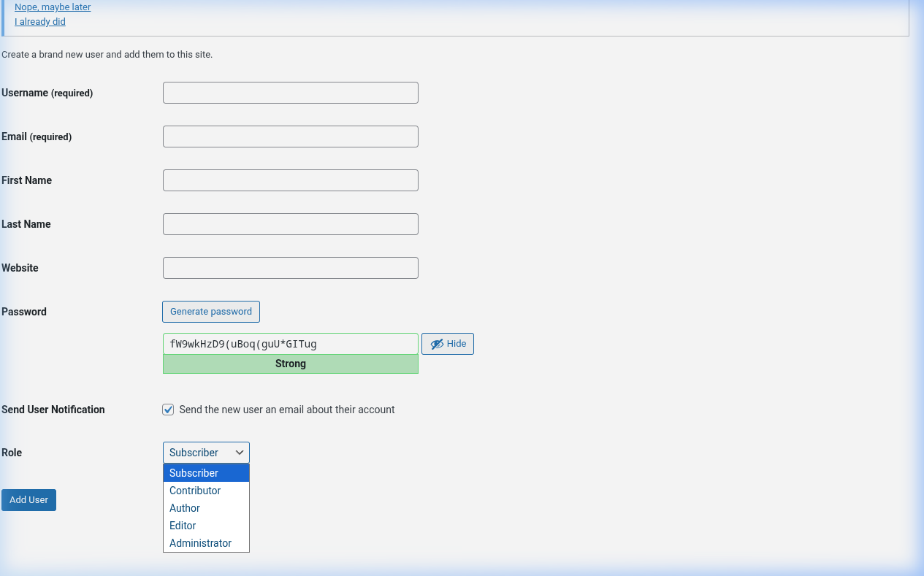The image size is (924, 576).
Task: Click the generated password text field
Action: pyautogui.click(x=290, y=343)
